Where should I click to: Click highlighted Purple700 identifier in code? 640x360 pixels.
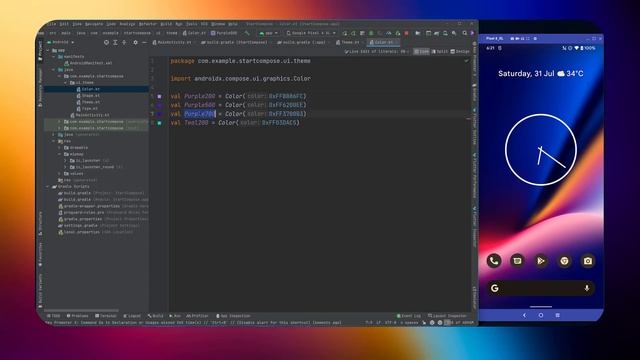pyautogui.click(x=200, y=114)
